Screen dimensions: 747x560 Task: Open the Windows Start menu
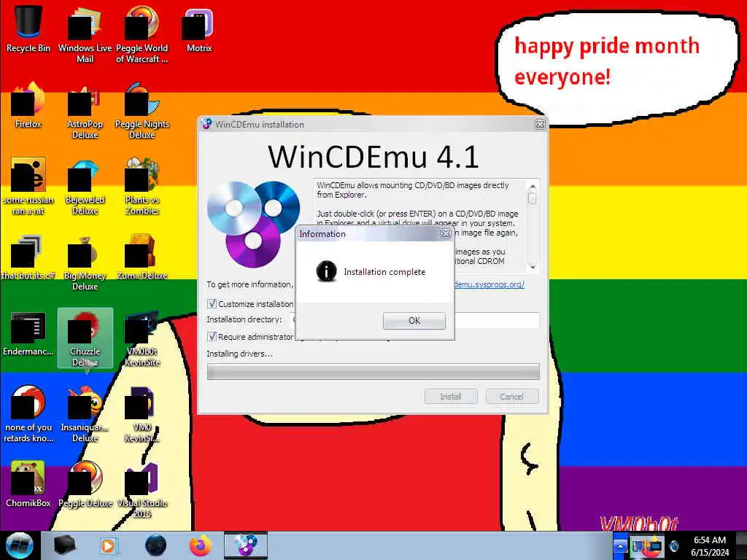point(19,545)
